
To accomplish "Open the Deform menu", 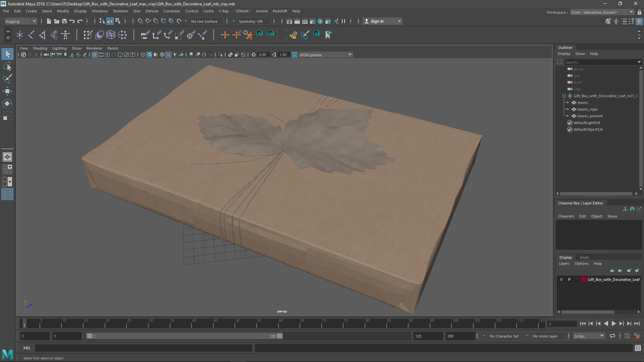I will [x=152, y=11].
